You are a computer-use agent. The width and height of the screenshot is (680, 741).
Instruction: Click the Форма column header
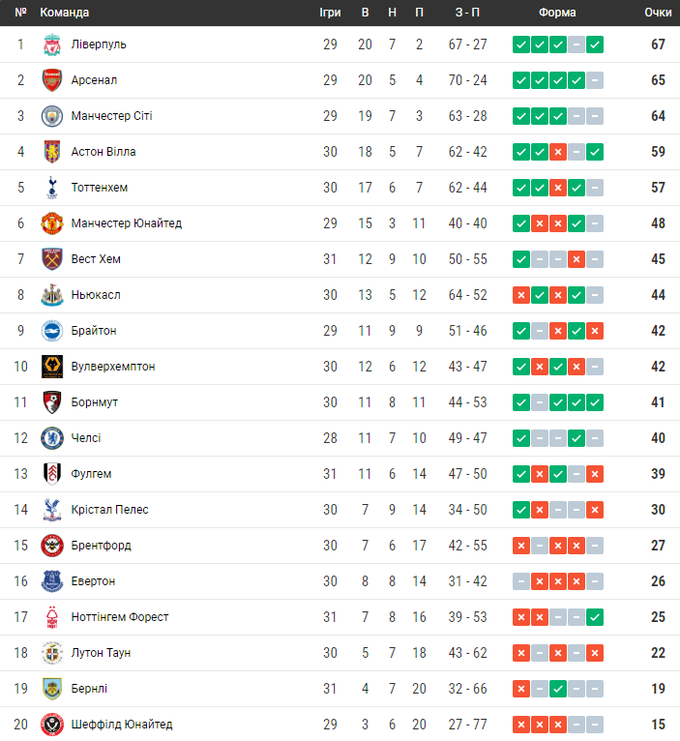[x=557, y=12]
